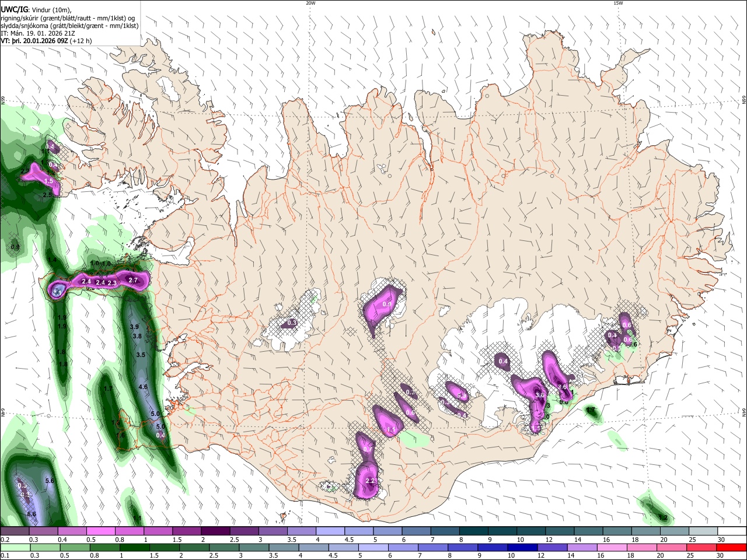The image size is (747, 560).
Task: Pick the deep navy swatch between 10 and 12
Action: [x=522, y=548]
